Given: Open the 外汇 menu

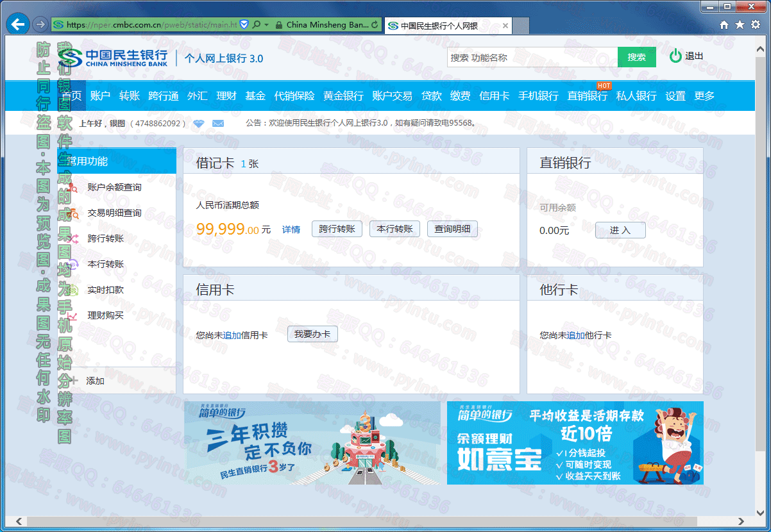Looking at the screenshot, I should [197, 96].
